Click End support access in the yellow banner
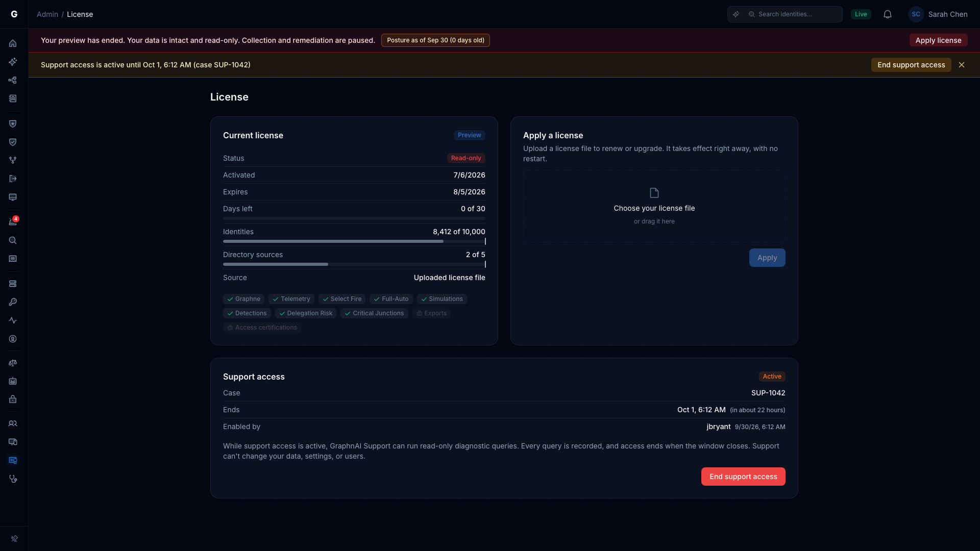The width and height of the screenshot is (980, 551). pos(911,65)
